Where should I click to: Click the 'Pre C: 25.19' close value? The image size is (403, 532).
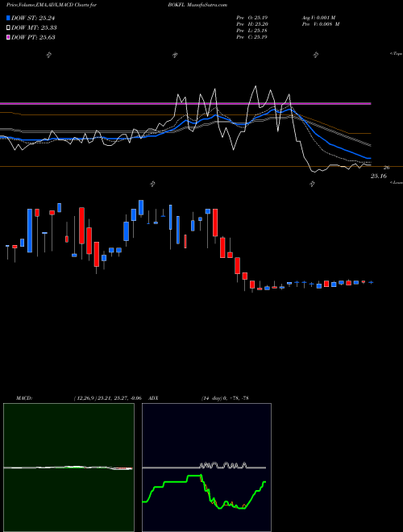click(251, 37)
